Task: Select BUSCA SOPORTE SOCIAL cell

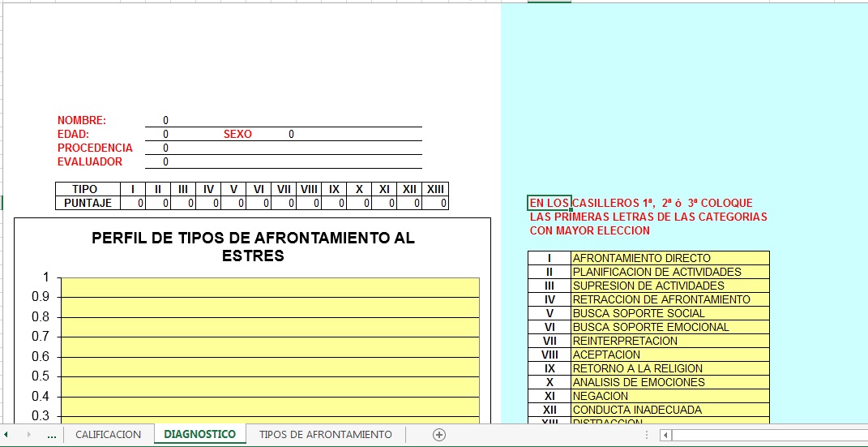Action: [x=669, y=313]
